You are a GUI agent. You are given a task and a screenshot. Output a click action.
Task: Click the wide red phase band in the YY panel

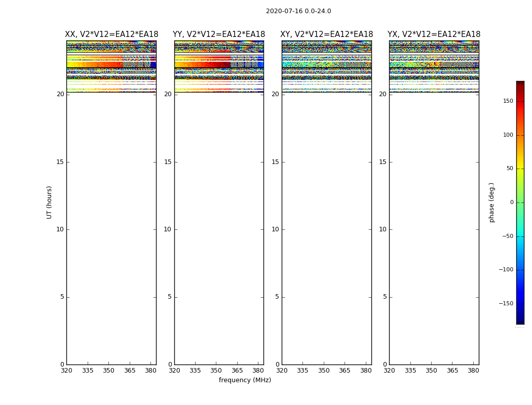203,65
